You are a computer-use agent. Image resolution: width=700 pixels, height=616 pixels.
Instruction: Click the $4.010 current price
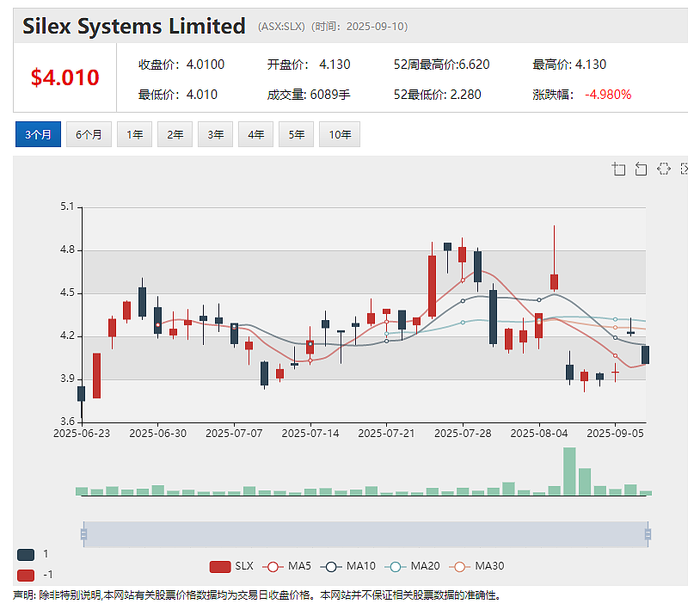[x=64, y=77]
